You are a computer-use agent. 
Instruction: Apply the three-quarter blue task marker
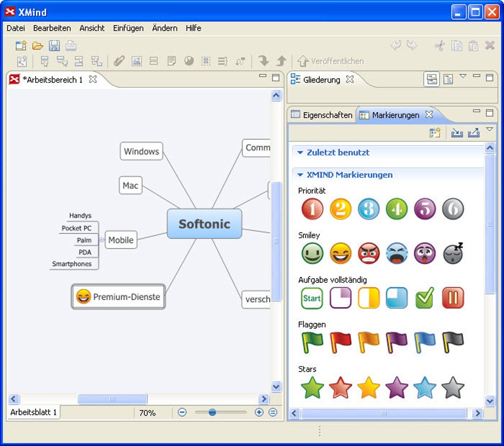[x=397, y=298]
